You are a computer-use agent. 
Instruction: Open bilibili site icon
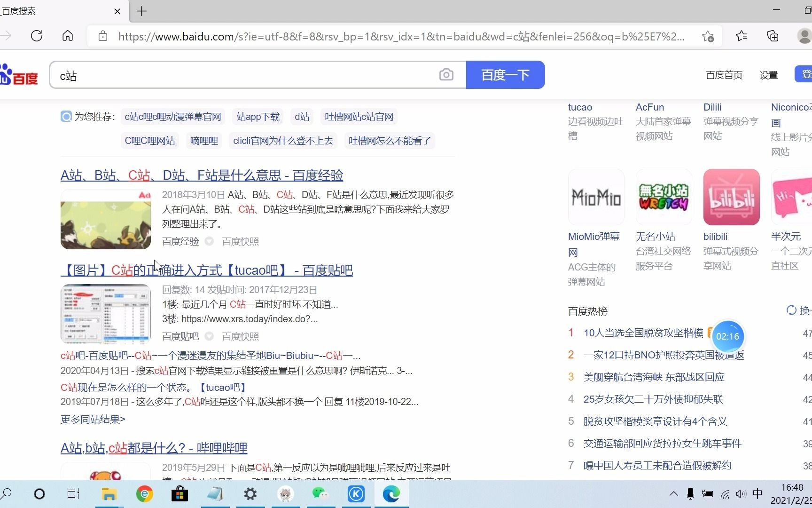coord(732,197)
